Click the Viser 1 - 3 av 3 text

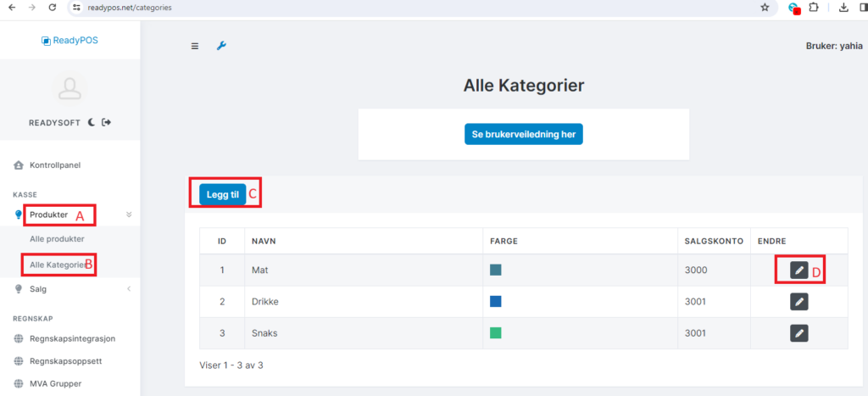tap(231, 366)
